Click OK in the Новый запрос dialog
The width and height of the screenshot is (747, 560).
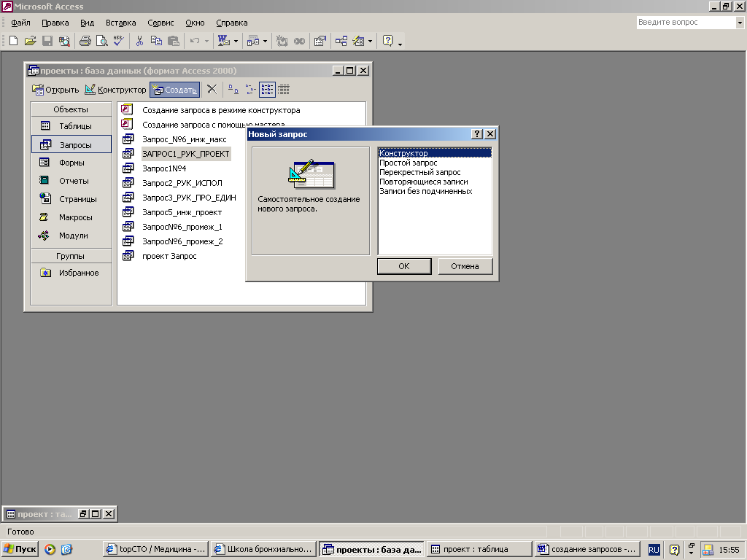[x=404, y=266]
